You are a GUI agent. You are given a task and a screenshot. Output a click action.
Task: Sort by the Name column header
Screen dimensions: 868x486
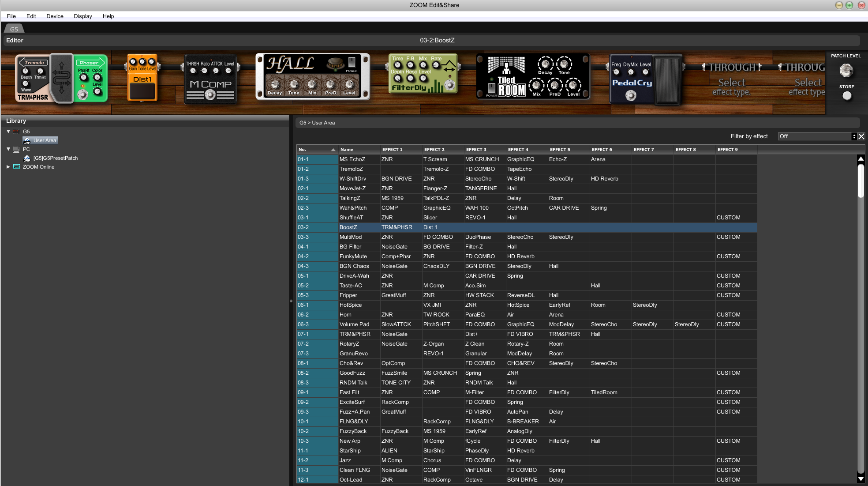(x=359, y=150)
